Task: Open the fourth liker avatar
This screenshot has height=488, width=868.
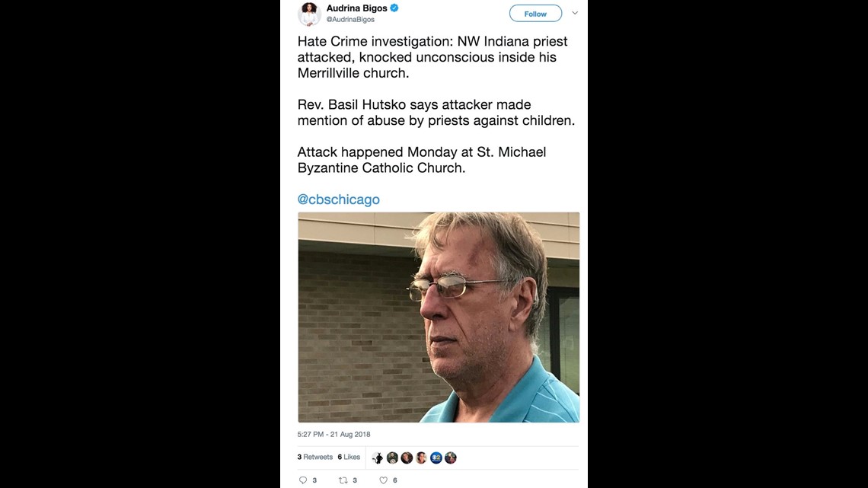Action: 421,458
